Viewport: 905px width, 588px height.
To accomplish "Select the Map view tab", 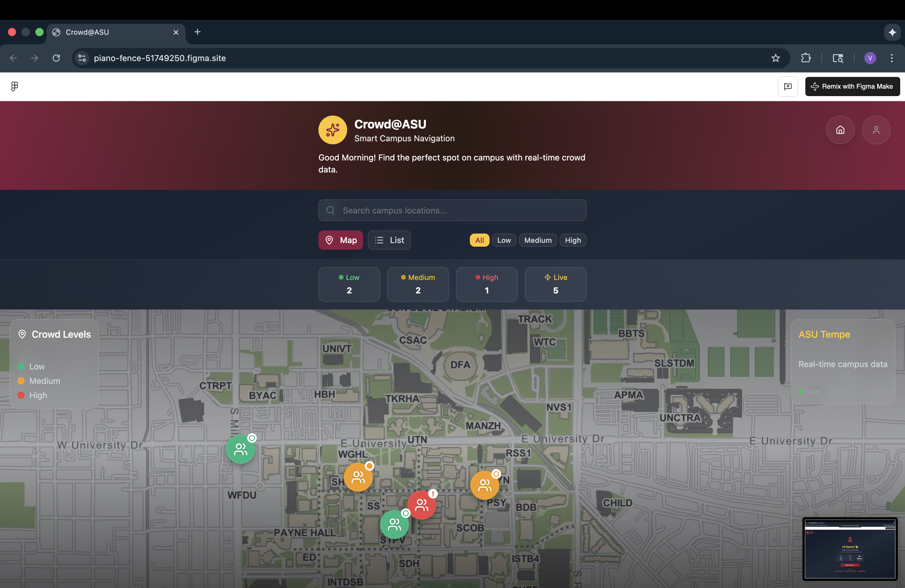I will tap(340, 240).
